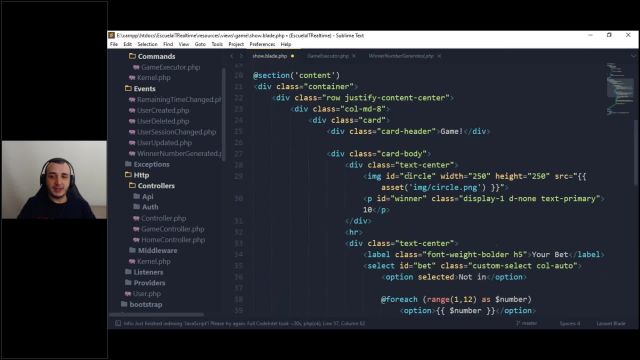Open the Goto menu
The image size is (640, 360).
click(200, 44)
